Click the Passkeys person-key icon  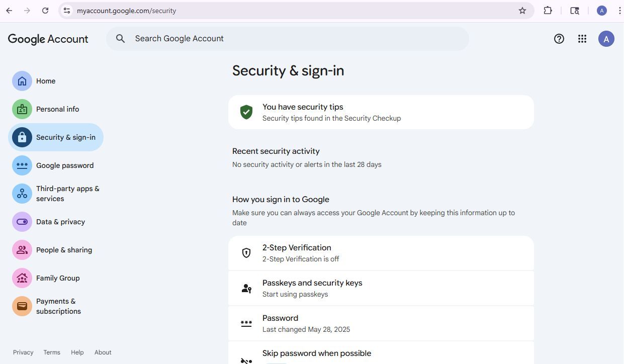[x=246, y=288]
